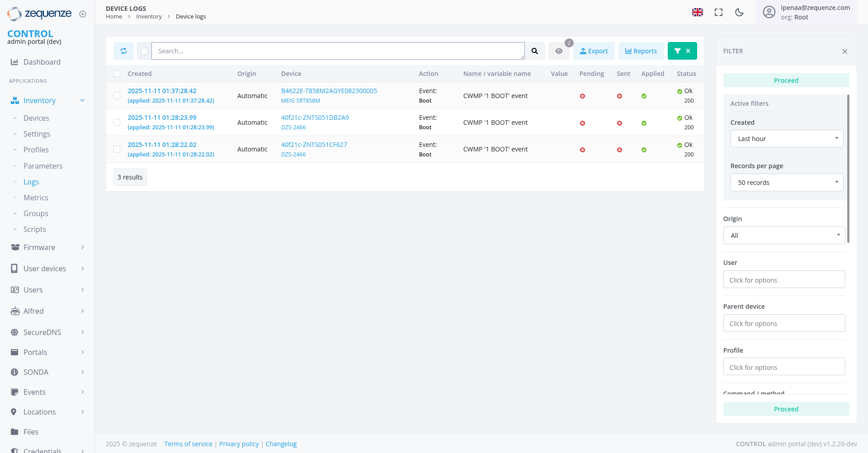
Task: Click the Firmware box icon
Action: pos(15,247)
